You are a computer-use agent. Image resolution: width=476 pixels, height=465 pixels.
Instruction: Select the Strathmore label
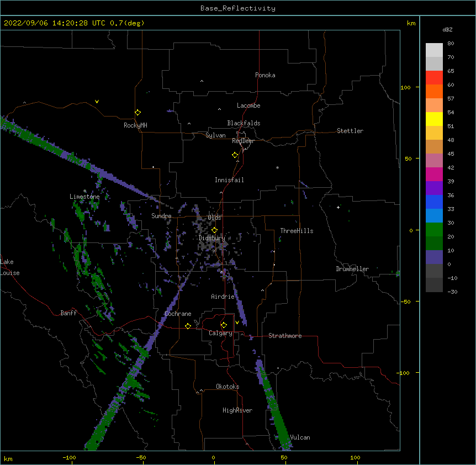pos(285,336)
